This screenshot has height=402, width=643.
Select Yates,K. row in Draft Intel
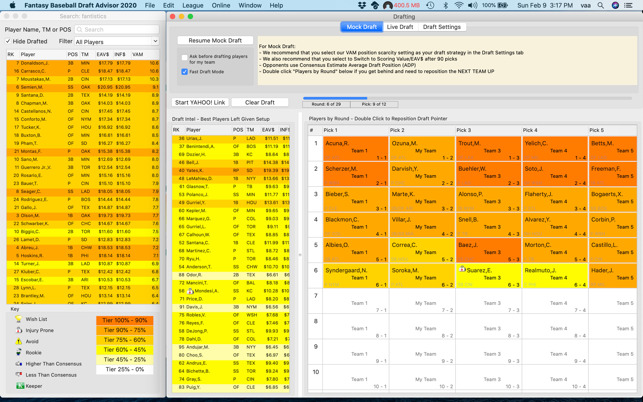(x=231, y=171)
